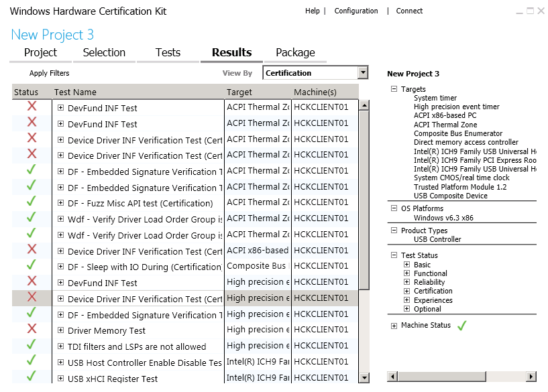Expand the Driver Memory Test row plus icon
The image size is (548, 392).
pyautogui.click(x=60, y=330)
